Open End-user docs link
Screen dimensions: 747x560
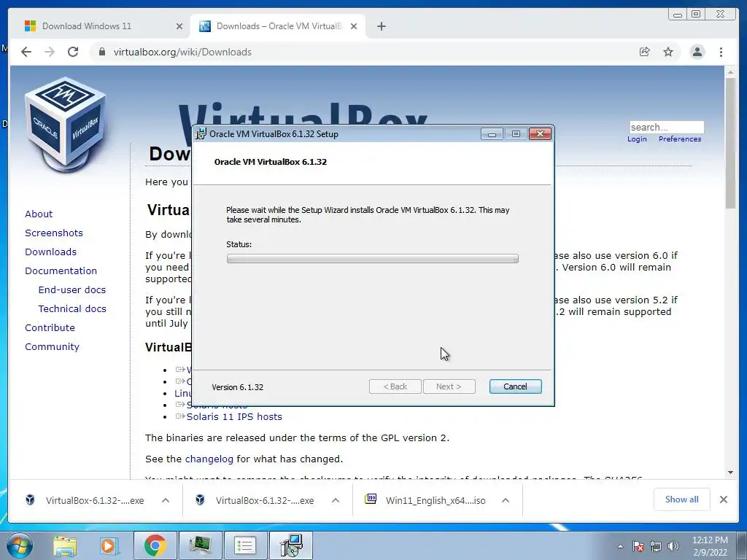(72, 290)
